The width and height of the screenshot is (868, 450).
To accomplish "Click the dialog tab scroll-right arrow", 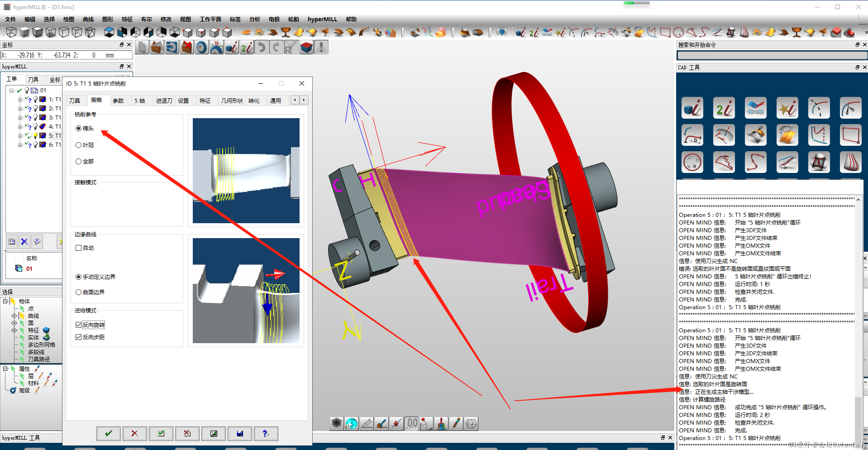I will coord(304,100).
